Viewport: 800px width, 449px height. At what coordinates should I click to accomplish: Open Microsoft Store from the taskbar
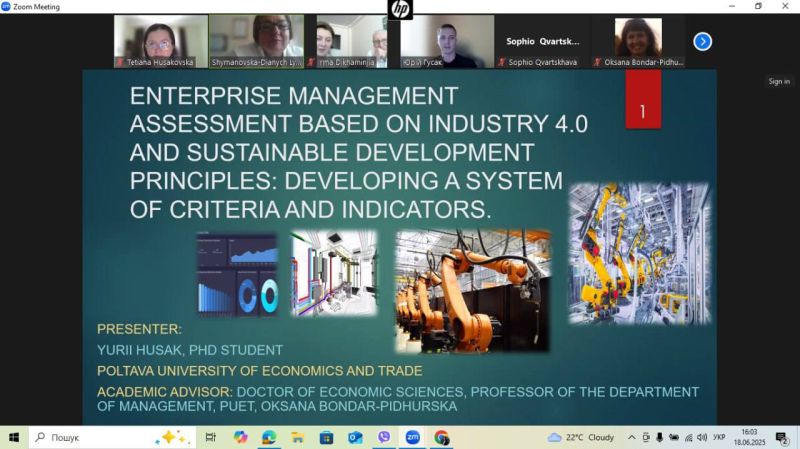pos(326,437)
